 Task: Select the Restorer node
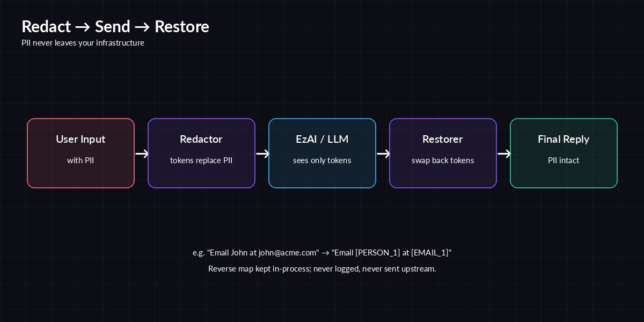443,153
